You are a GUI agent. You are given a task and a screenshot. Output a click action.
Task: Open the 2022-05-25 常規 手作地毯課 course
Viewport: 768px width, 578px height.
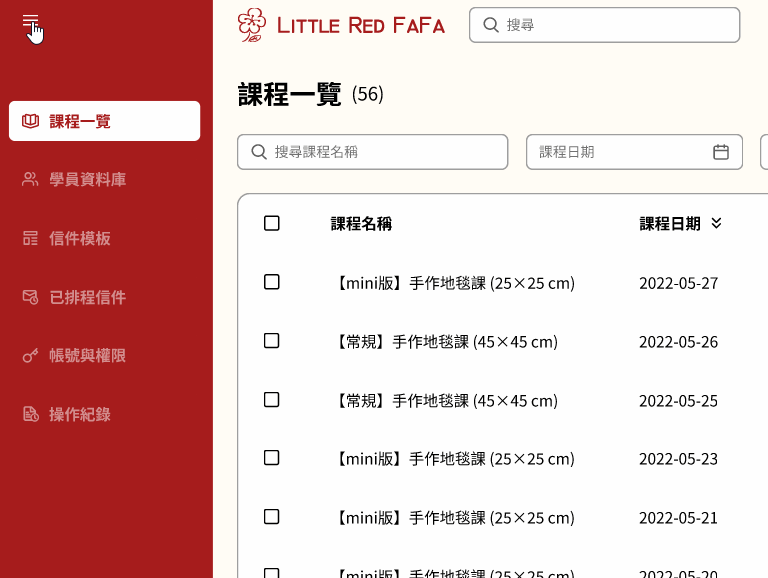(445, 401)
